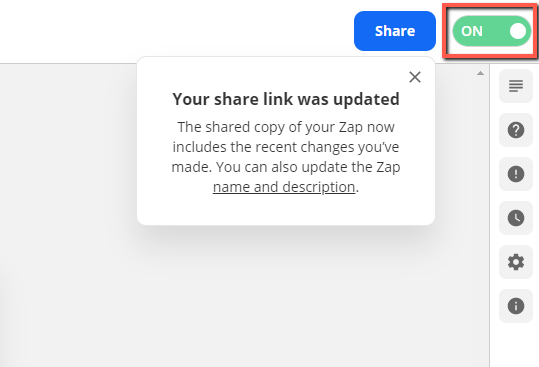Open Zap settings gear icon
This screenshot has height=367, width=539.
[516, 262]
